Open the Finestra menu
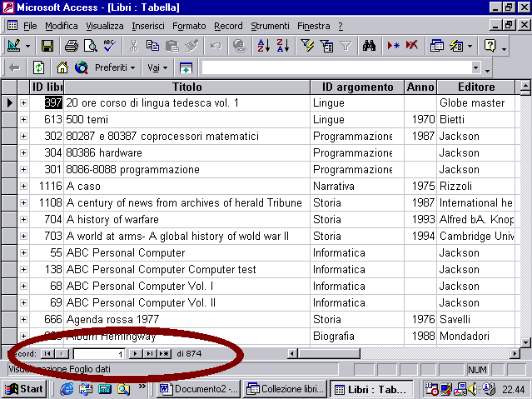The width and height of the screenshot is (532, 399). (x=314, y=26)
